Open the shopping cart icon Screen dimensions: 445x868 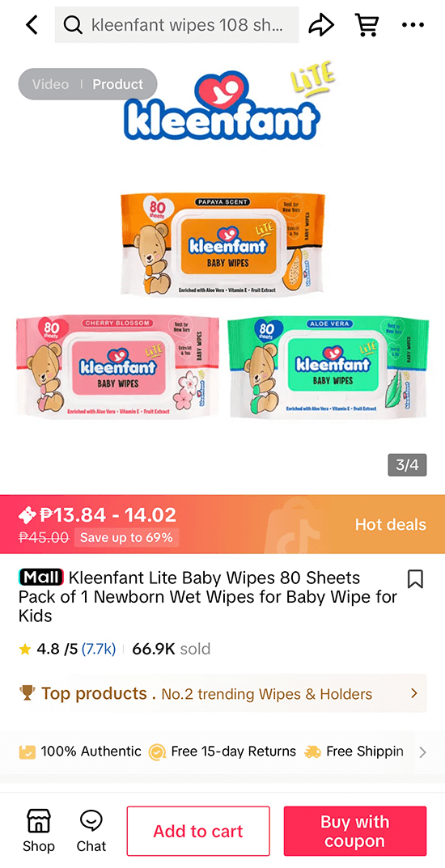(367, 24)
